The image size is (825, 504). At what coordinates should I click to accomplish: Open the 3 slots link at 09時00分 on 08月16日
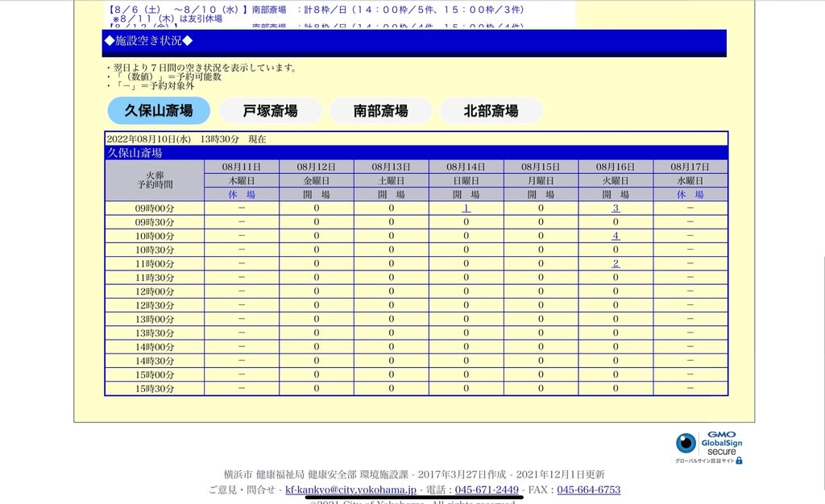616,208
